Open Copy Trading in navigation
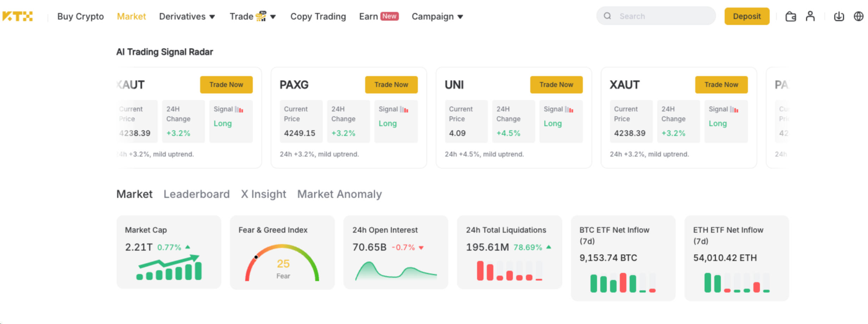868x324 pixels. pyautogui.click(x=318, y=17)
